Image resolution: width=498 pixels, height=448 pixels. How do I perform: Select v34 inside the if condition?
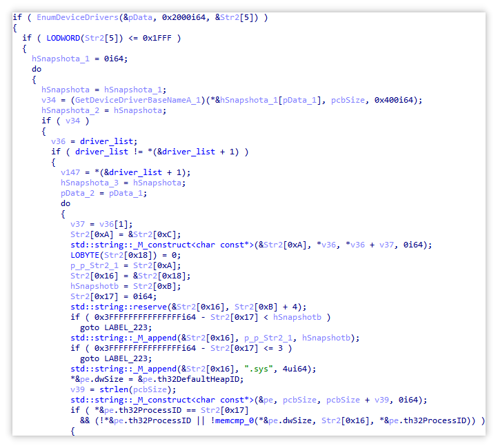tap(72, 121)
